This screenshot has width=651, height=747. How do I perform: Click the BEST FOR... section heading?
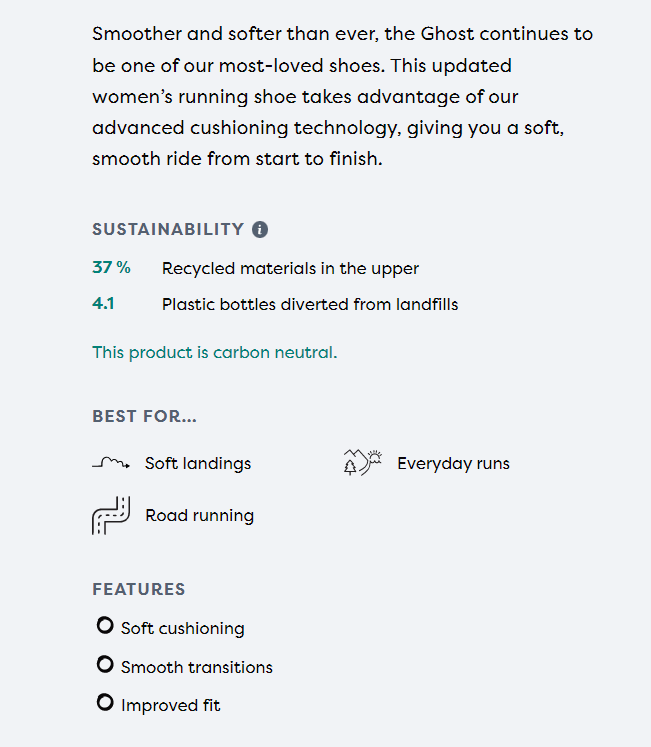[144, 416]
